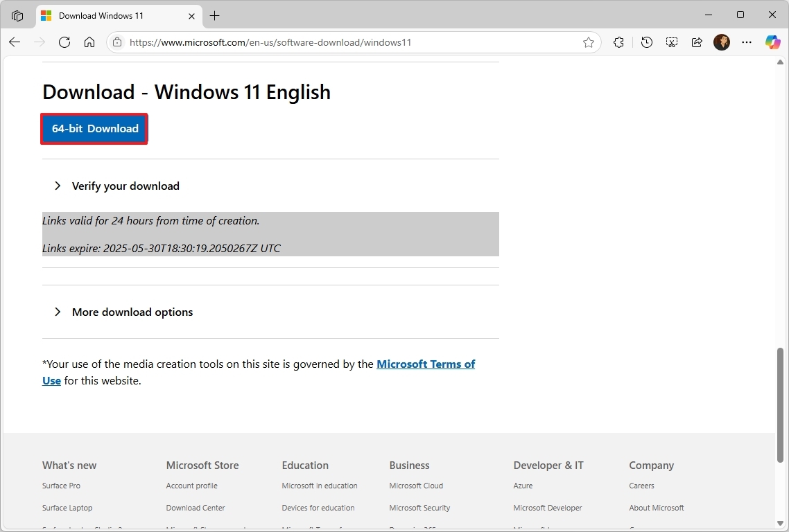Open the profile avatar menu
789x532 pixels.
[x=722, y=42]
